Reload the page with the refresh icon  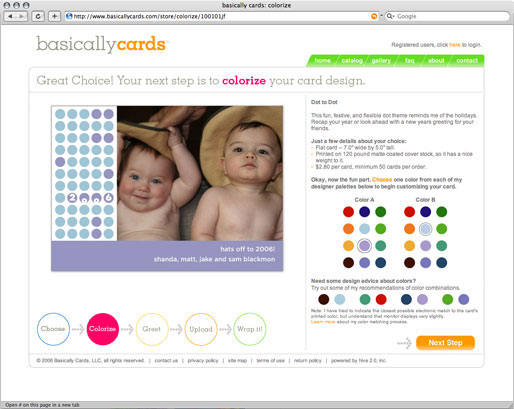38,16
